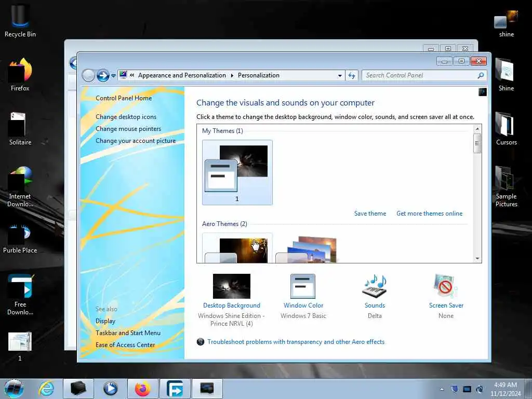Switch to Firefox in the taskbar
The height and width of the screenshot is (399, 532).
click(x=142, y=389)
